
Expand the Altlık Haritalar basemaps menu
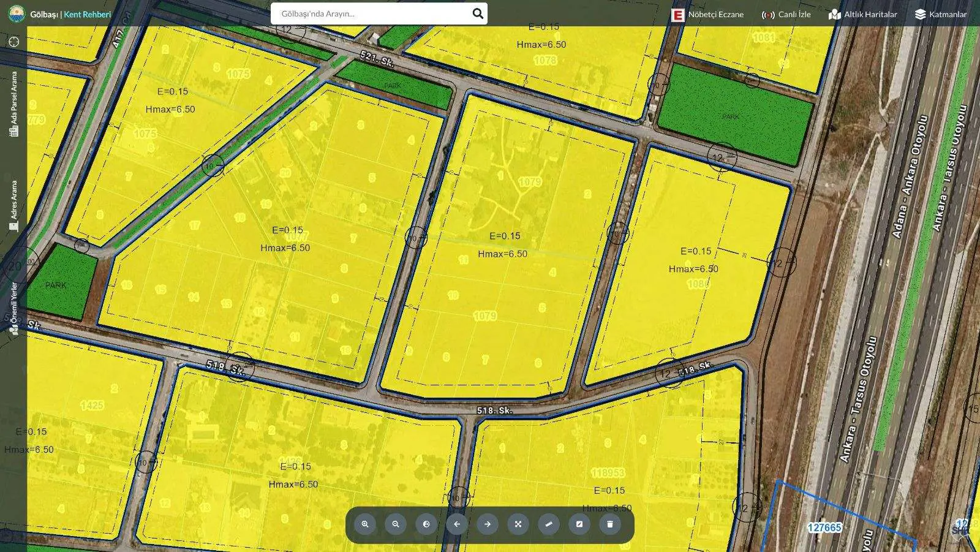point(862,15)
